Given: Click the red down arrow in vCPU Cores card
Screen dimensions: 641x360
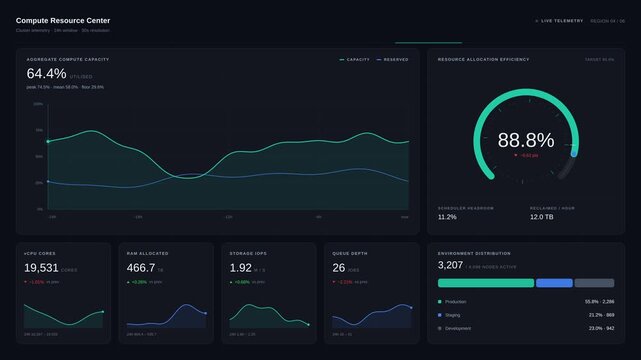Looking at the screenshot, I should click(26, 282).
